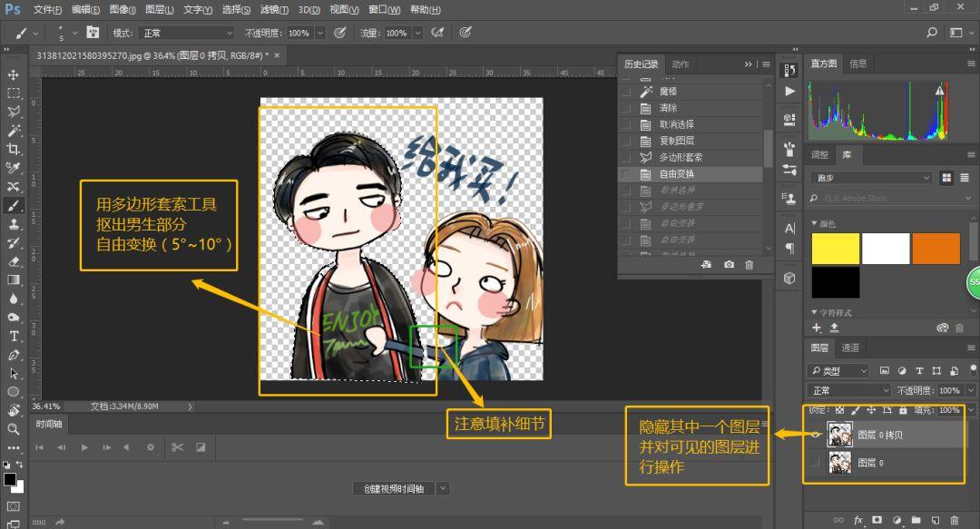Select the Gradient tool
The width and height of the screenshot is (980, 529).
(x=13, y=280)
